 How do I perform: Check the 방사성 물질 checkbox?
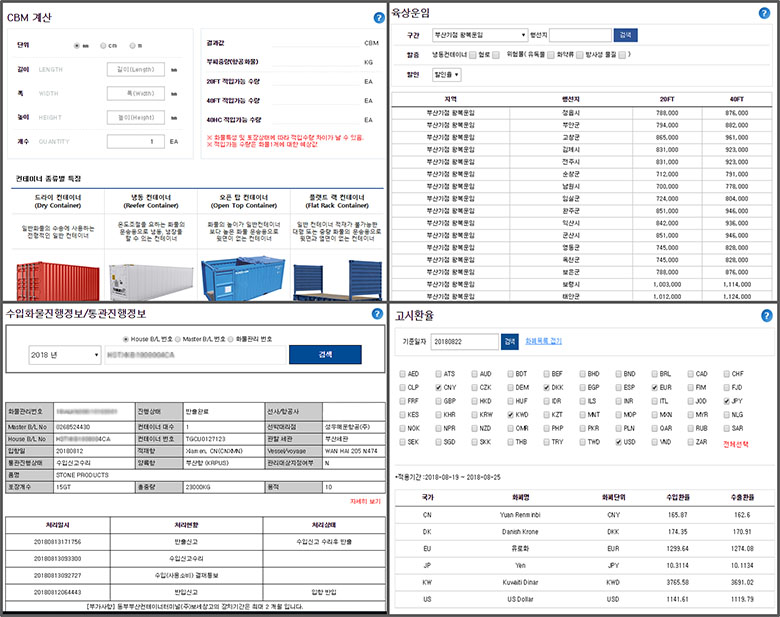click(x=622, y=55)
